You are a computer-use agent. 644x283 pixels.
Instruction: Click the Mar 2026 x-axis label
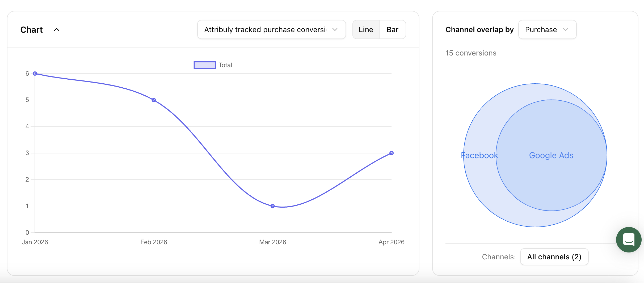(x=272, y=242)
